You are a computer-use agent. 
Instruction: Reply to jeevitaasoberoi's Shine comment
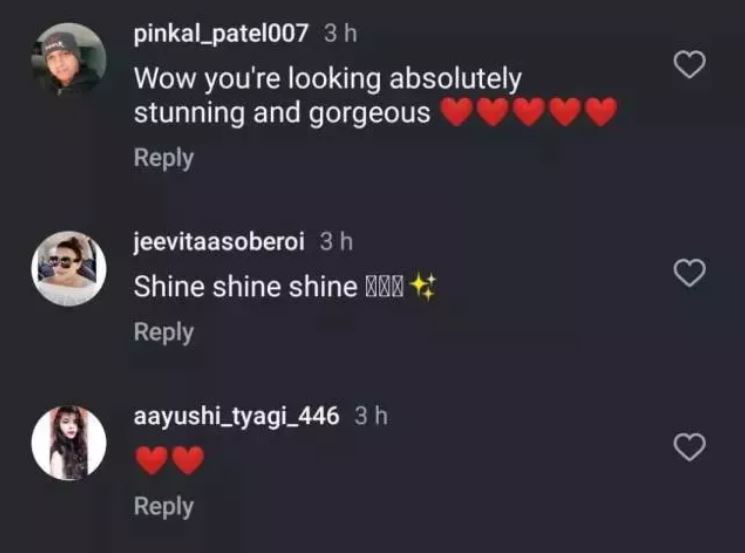coord(164,332)
